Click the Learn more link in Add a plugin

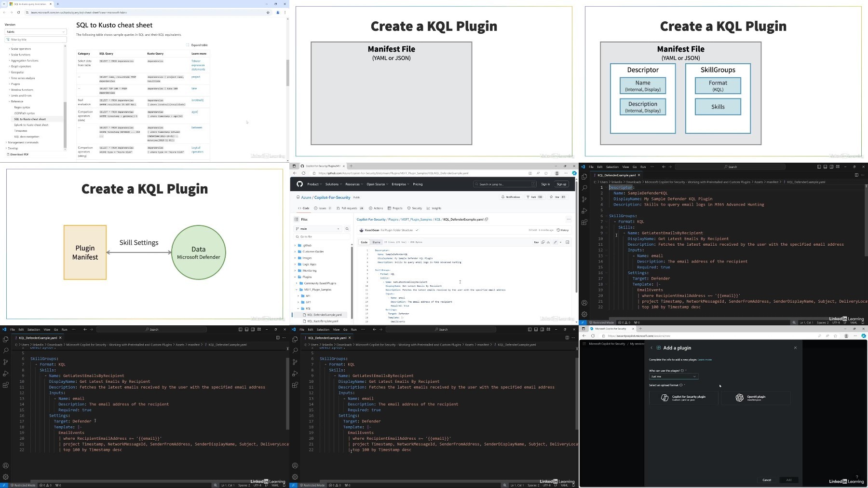point(705,360)
